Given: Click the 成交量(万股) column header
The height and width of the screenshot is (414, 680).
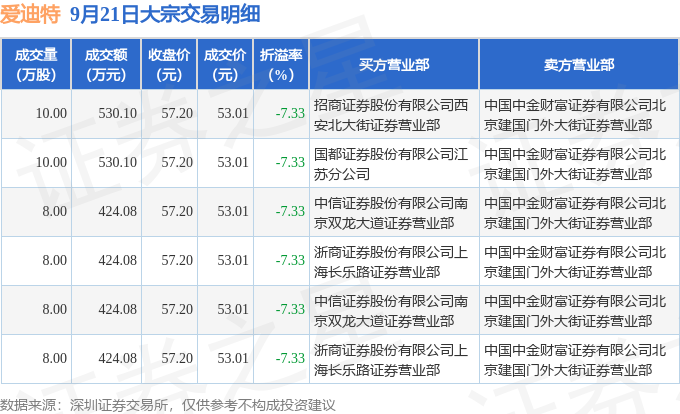Looking at the screenshot, I should (36, 64).
